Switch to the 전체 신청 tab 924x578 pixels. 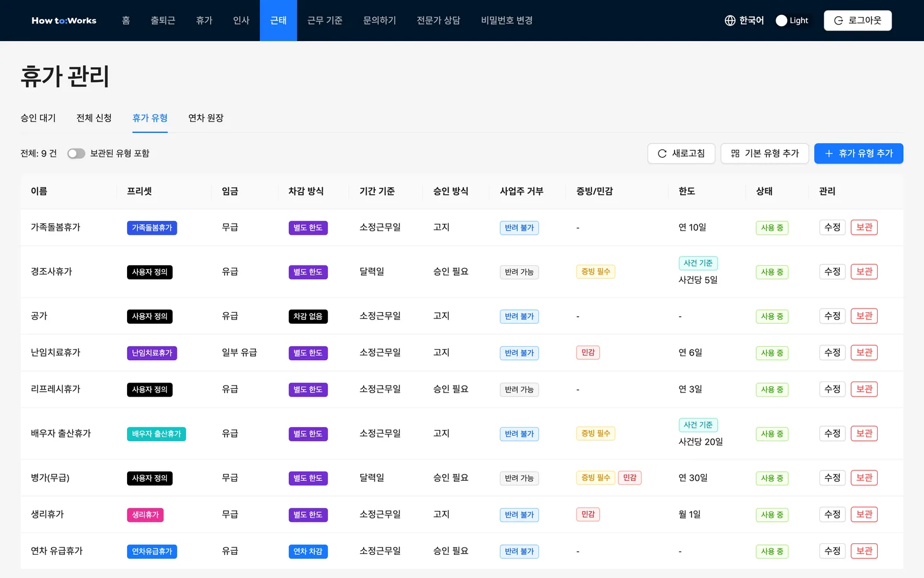[x=94, y=118]
